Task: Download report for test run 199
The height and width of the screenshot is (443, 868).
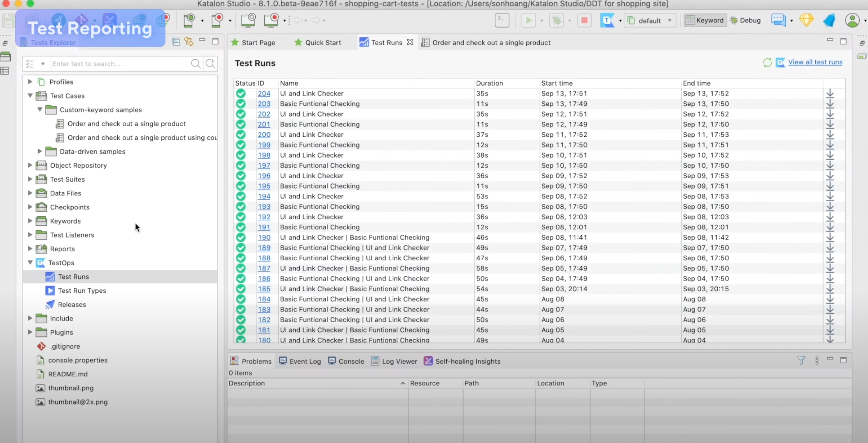Action: [x=830, y=145]
